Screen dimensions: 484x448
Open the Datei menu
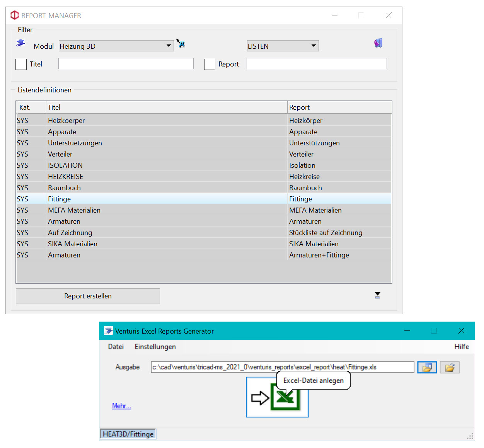(116, 347)
